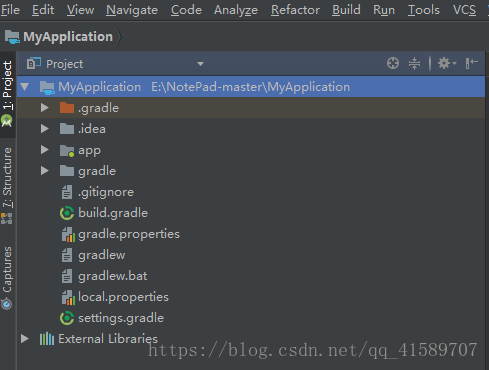Click the E:\NotePad-master\MyApplication path text
Image resolution: width=489 pixels, height=370 pixels.
pos(251,87)
